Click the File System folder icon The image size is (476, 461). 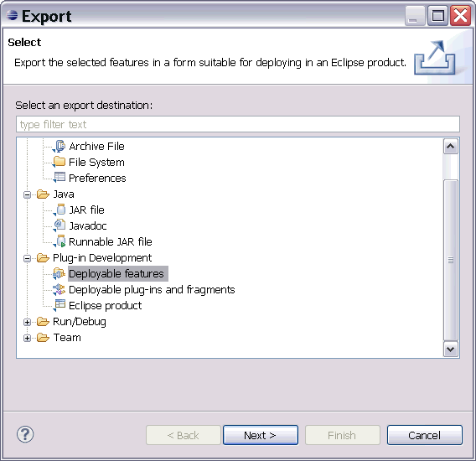click(59, 162)
